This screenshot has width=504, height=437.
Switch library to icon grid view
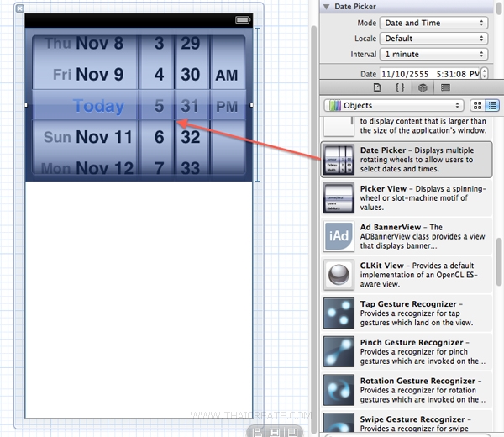pos(477,106)
